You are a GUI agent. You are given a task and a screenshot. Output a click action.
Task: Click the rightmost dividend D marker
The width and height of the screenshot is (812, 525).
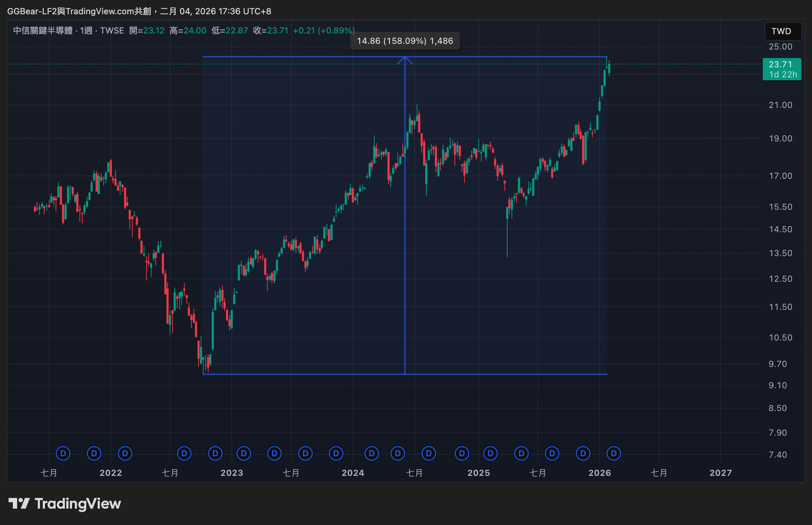[x=613, y=453]
